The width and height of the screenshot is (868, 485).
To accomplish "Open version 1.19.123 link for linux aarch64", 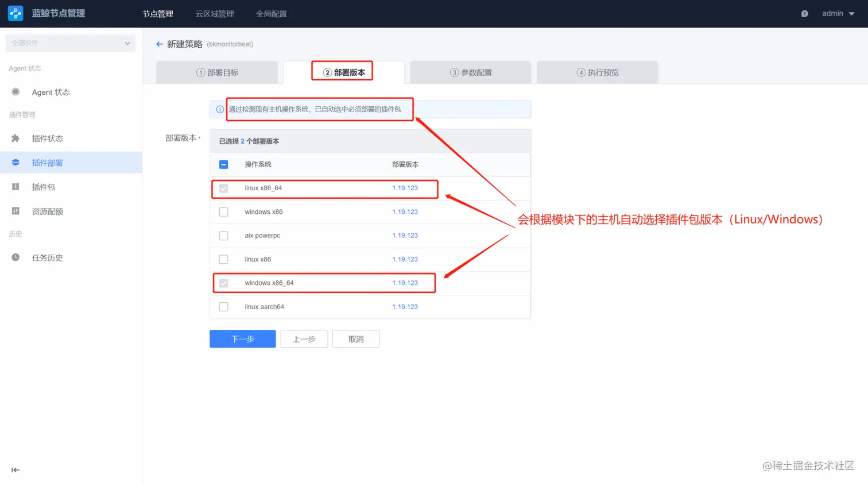I will (405, 307).
